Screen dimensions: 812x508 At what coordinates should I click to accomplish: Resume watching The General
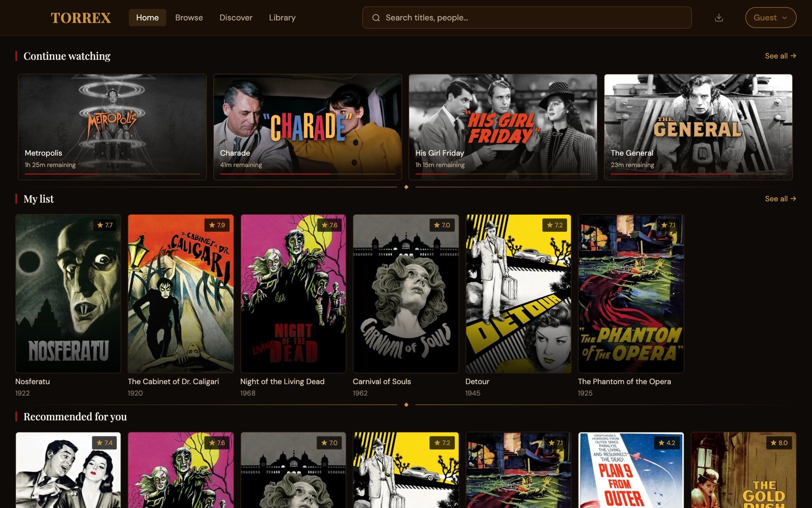[x=698, y=127]
